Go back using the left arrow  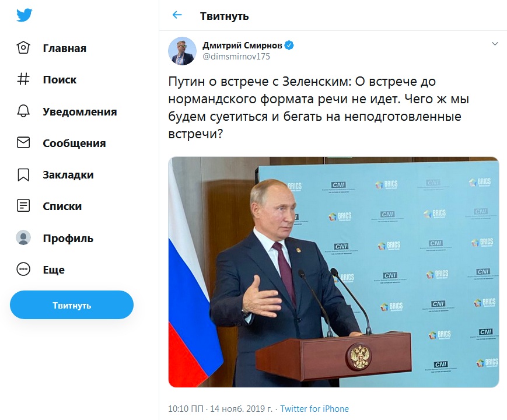pyautogui.click(x=177, y=15)
